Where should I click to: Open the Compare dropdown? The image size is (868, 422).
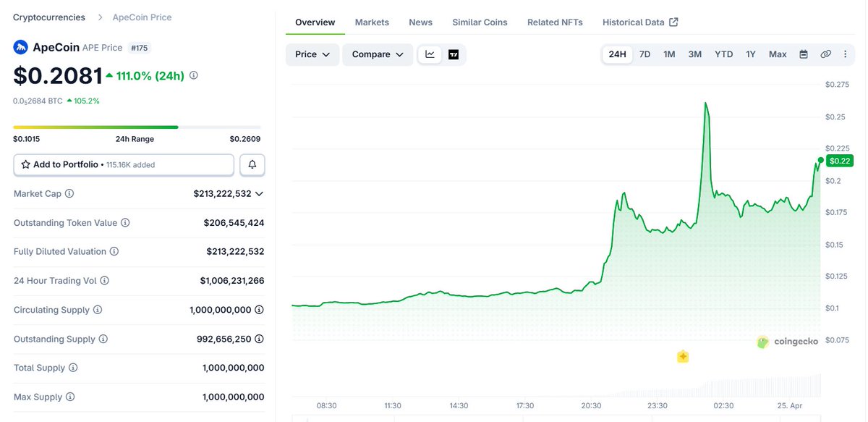coord(378,54)
